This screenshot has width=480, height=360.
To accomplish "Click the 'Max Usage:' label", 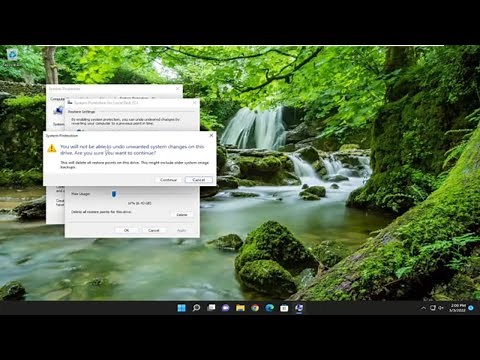I will click(x=80, y=194).
